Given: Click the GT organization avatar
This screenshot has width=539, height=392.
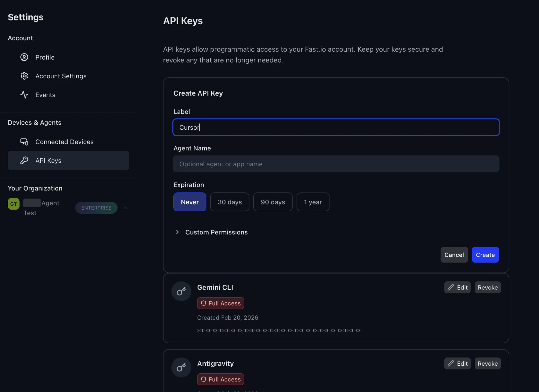Looking at the screenshot, I should coord(13,204).
